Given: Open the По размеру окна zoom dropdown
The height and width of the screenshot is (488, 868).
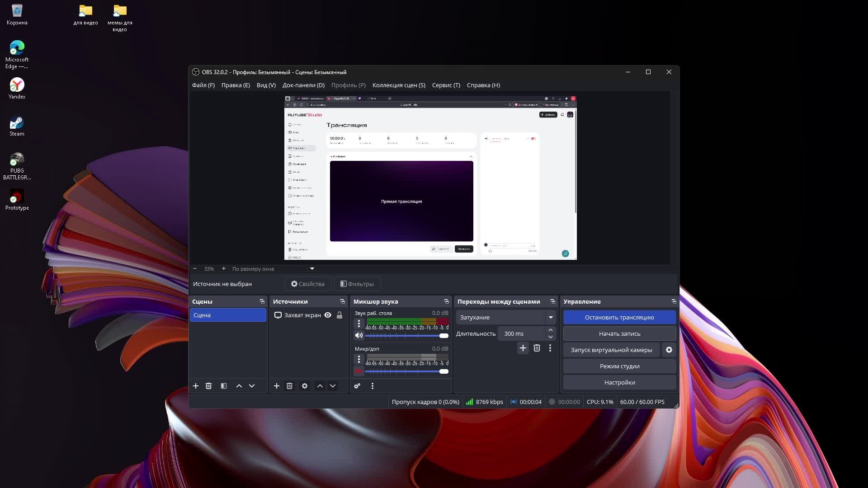Looking at the screenshot, I should pyautogui.click(x=271, y=268).
